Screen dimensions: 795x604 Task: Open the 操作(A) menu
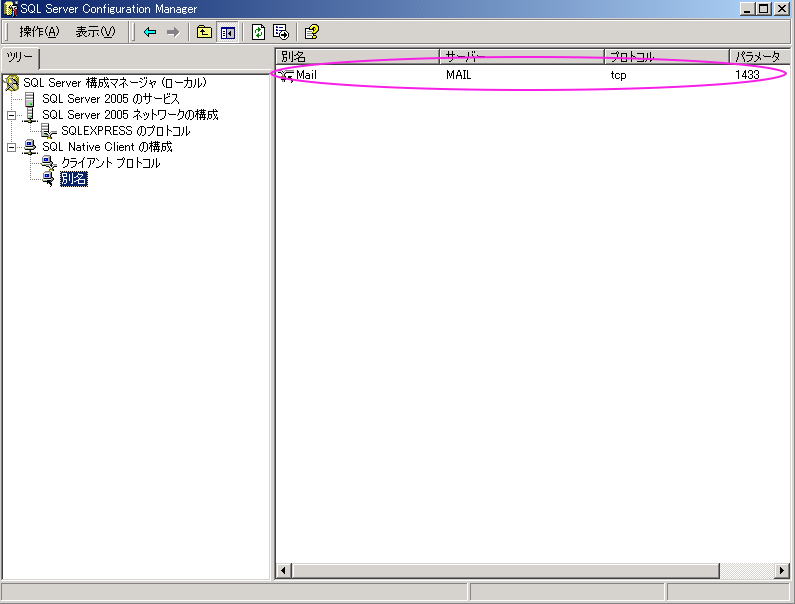(39, 32)
